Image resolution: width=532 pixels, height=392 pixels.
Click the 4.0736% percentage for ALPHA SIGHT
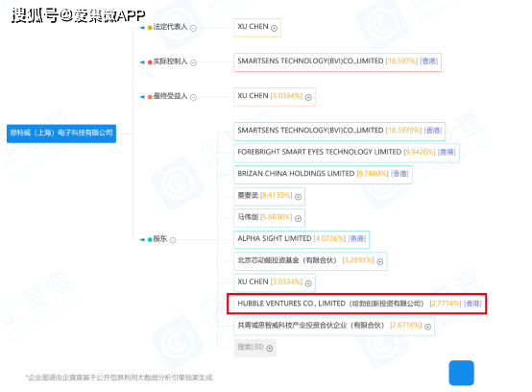coord(329,238)
